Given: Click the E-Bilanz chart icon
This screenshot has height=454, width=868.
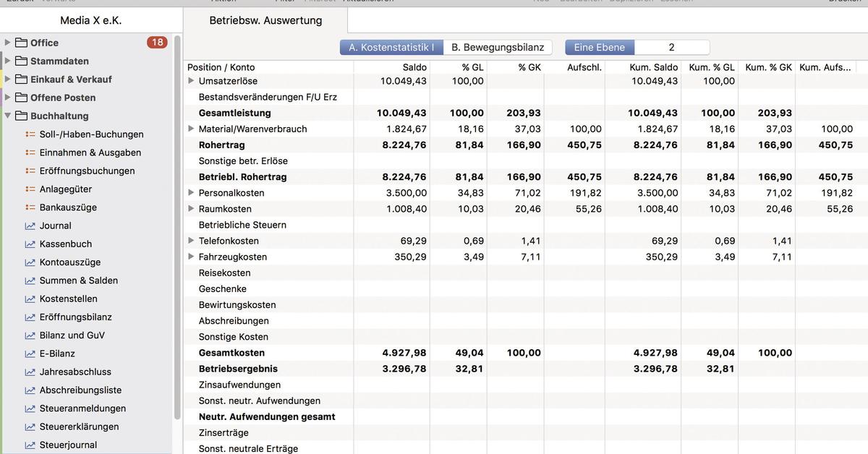Looking at the screenshot, I should [x=30, y=354].
